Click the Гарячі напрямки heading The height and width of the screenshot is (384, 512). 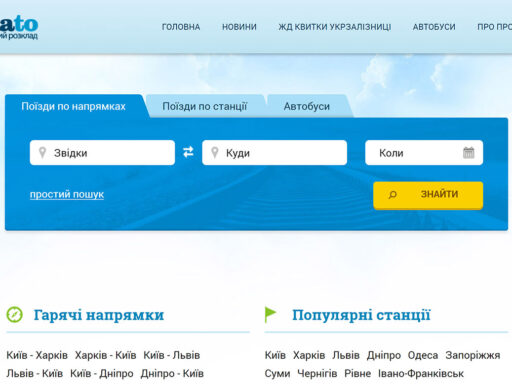[99, 315]
